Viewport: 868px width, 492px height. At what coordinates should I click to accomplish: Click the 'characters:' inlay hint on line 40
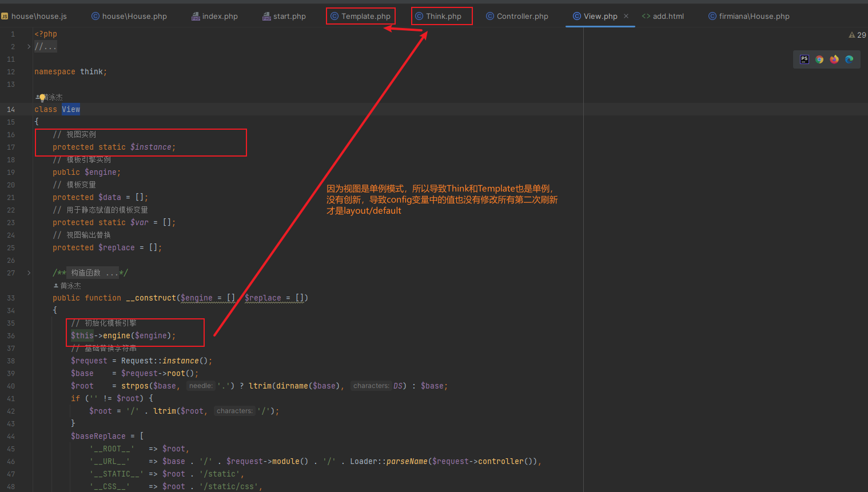pyautogui.click(x=371, y=386)
